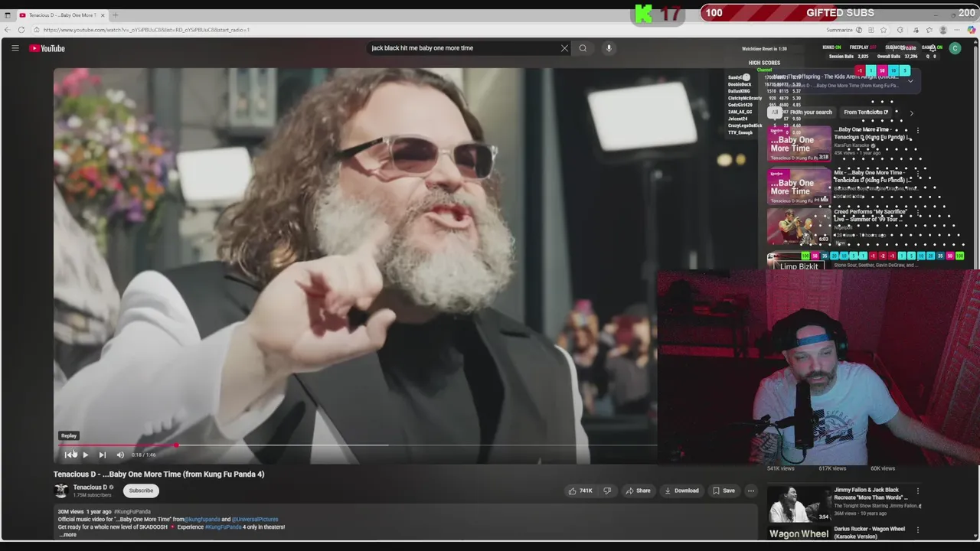Go to YouTube home via logo
This screenshot has height=551, width=980.
(47, 48)
